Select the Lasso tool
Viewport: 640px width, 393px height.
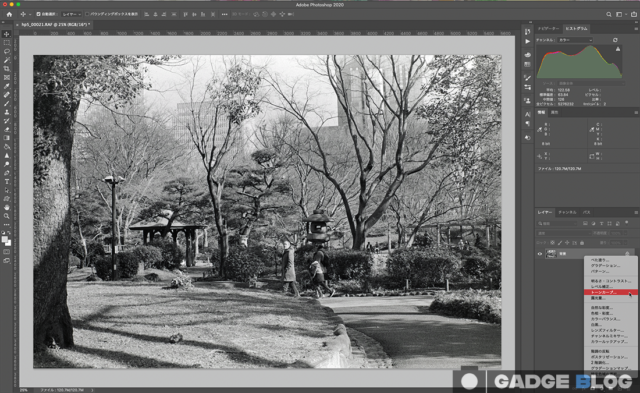coord(7,51)
